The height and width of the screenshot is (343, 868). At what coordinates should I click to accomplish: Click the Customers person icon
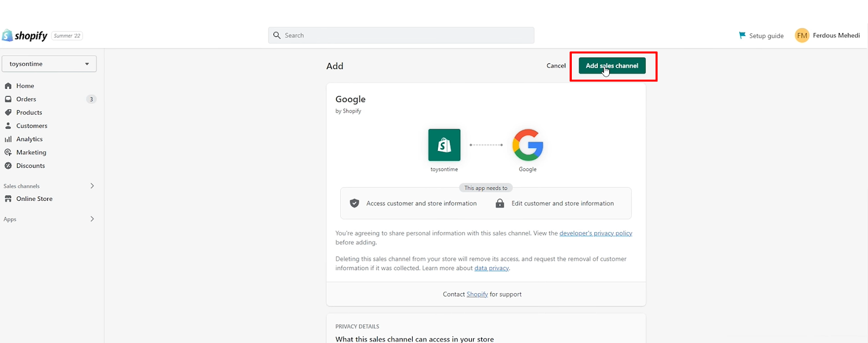pos(8,125)
